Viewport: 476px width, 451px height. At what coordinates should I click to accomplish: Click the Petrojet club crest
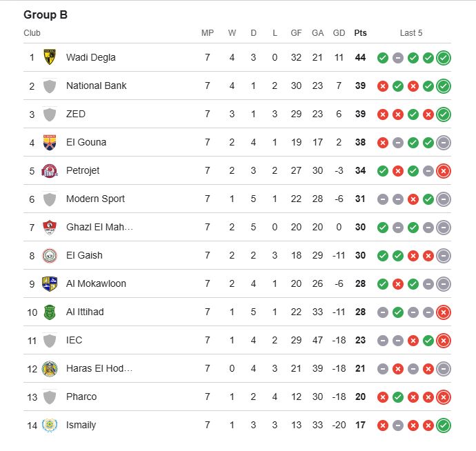click(x=50, y=170)
